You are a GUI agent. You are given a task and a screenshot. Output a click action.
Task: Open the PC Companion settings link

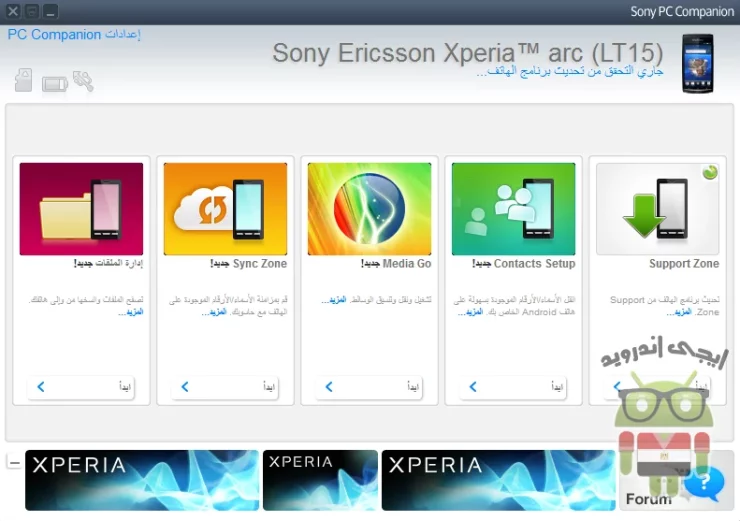tap(74, 34)
